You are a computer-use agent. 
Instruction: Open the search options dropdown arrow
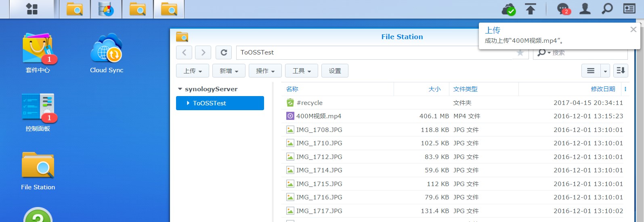(x=549, y=53)
